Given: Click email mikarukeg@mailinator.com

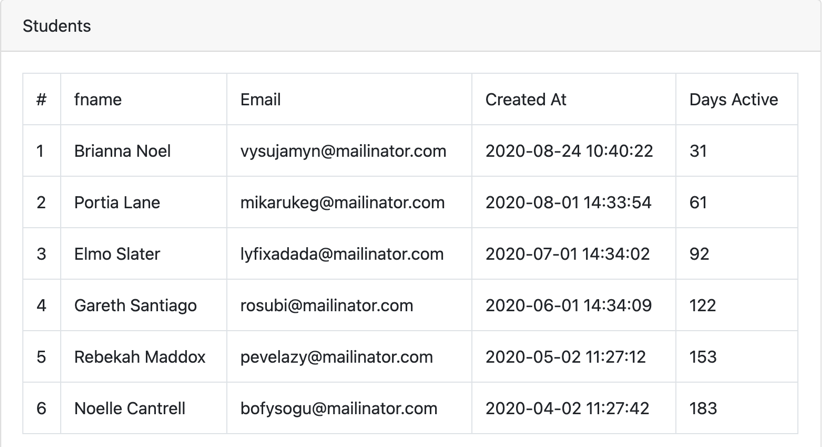Looking at the screenshot, I should pos(342,203).
